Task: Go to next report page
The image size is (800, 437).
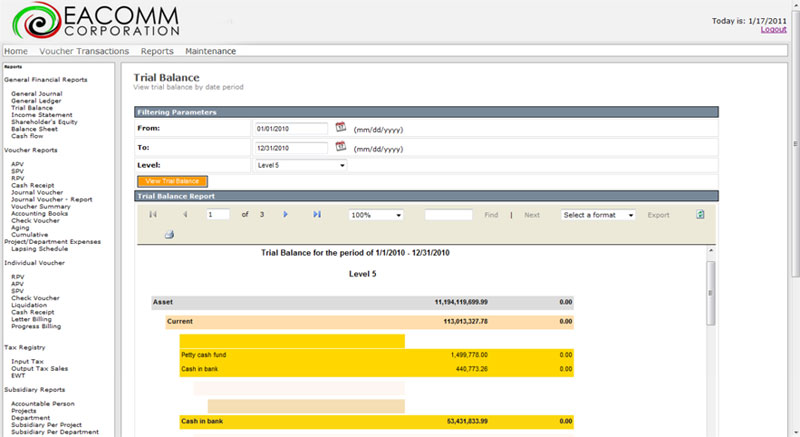Action: tap(285, 215)
